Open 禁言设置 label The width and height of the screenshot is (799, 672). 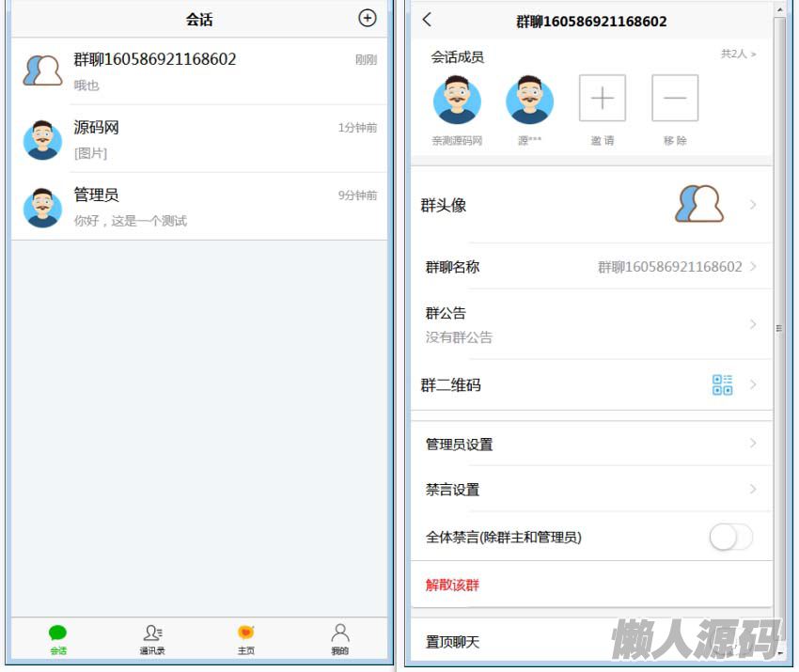pos(452,490)
